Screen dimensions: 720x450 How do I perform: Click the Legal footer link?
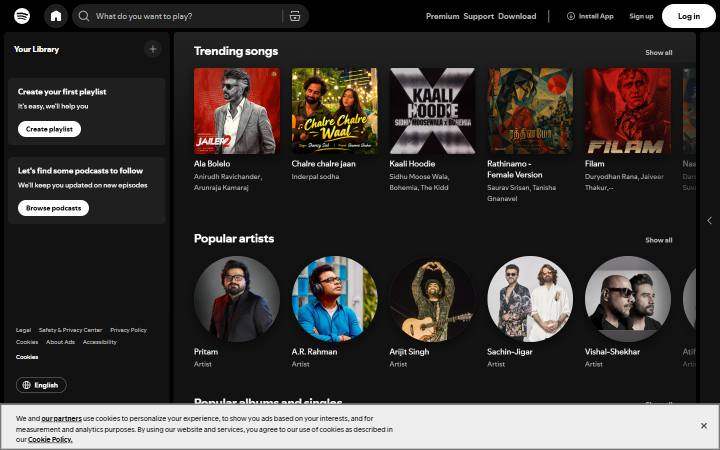click(x=23, y=330)
